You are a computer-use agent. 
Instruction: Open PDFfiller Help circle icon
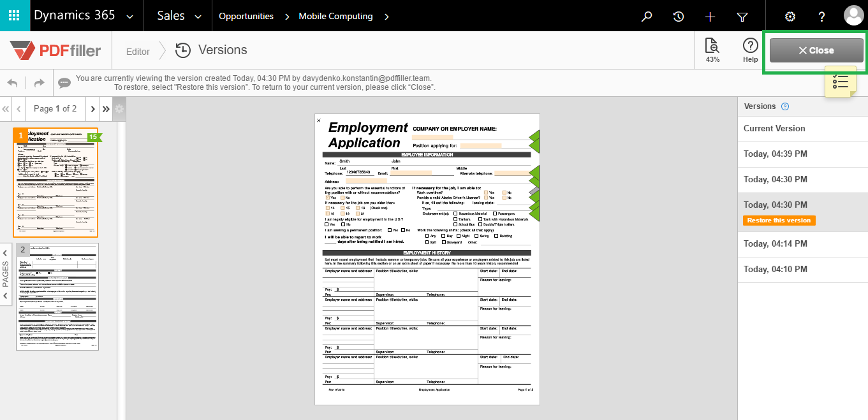pyautogui.click(x=750, y=46)
